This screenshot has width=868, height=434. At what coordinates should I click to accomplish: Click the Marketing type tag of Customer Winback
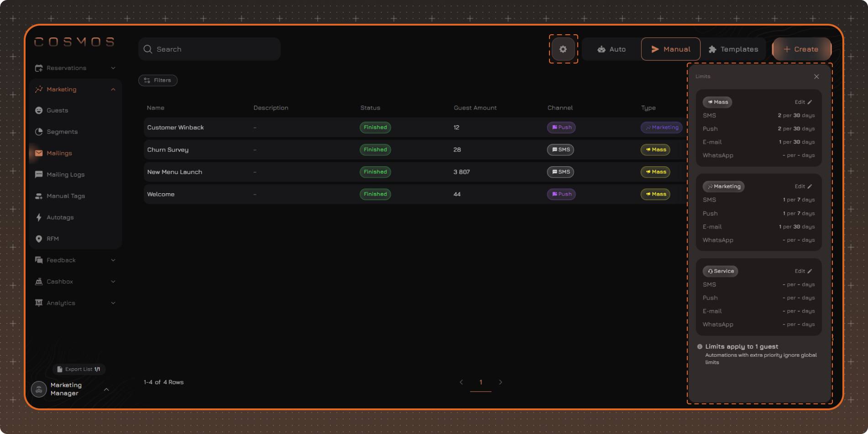click(662, 127)
